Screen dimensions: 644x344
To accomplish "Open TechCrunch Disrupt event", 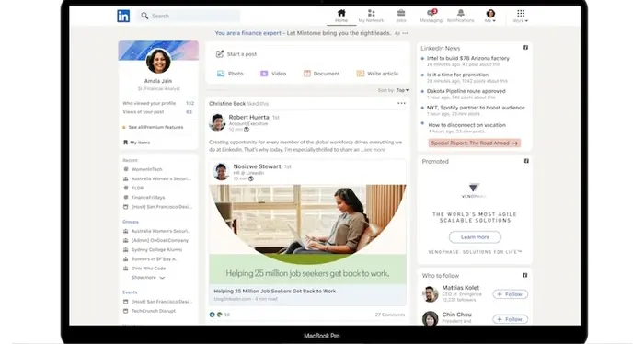I will point(154,311).
